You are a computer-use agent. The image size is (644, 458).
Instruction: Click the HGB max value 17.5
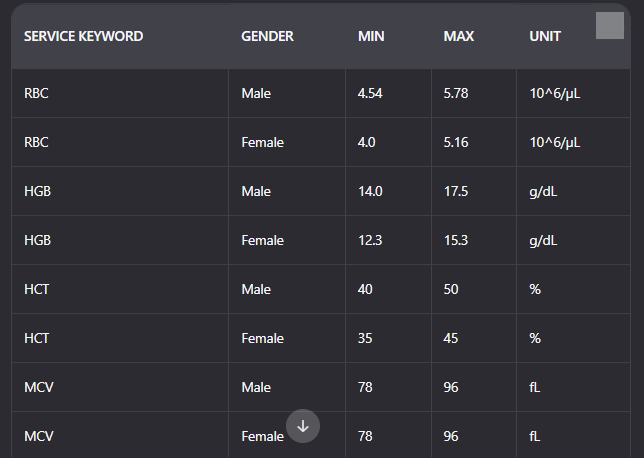[456, 191]
